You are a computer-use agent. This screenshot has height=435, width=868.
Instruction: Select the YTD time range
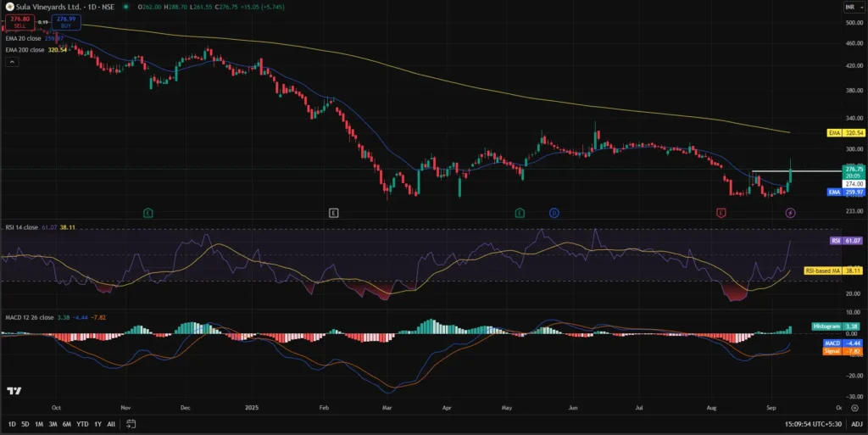pos(82,423)
